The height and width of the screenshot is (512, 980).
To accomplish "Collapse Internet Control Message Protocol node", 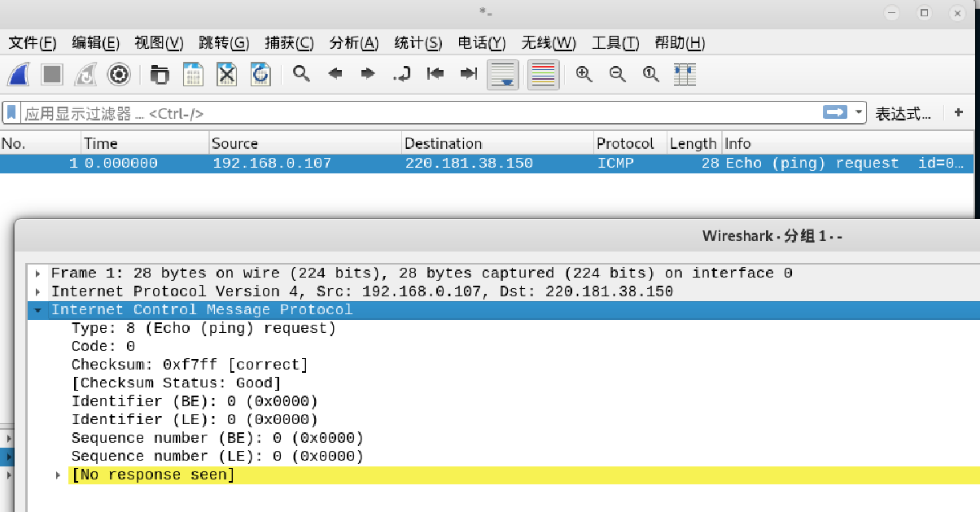I will click(x=37, y=310).
